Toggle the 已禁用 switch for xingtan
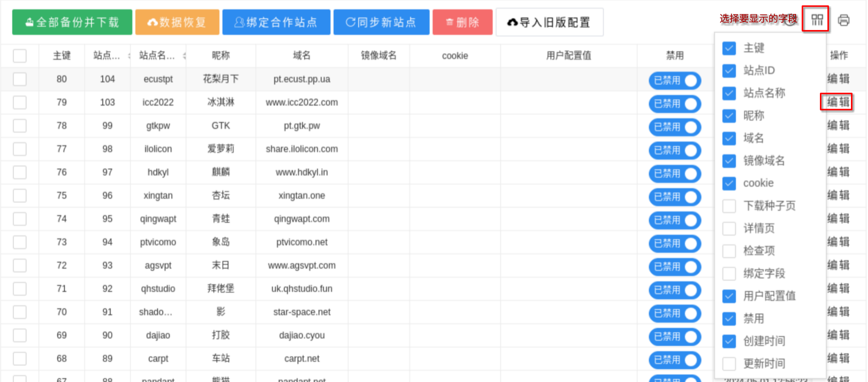 click(675, 197)
